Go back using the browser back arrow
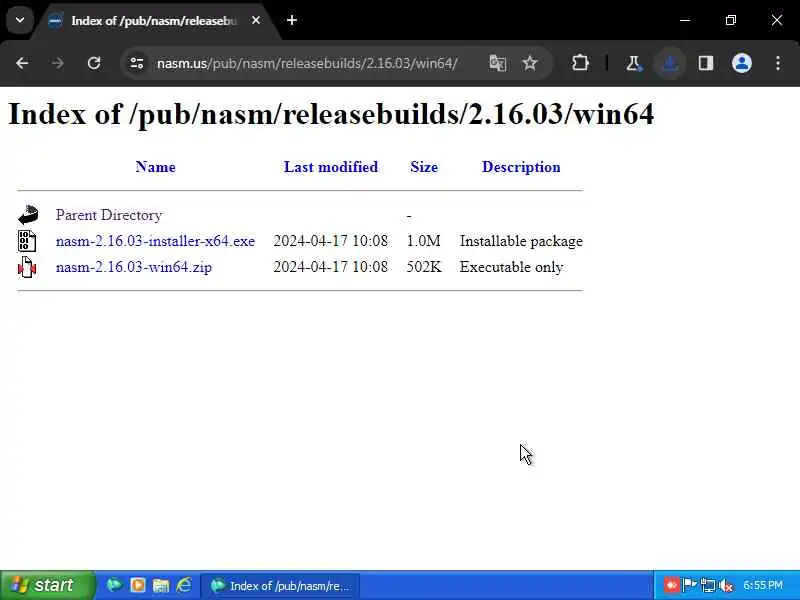Screen dimensions: 800x600 click(22, 63)
